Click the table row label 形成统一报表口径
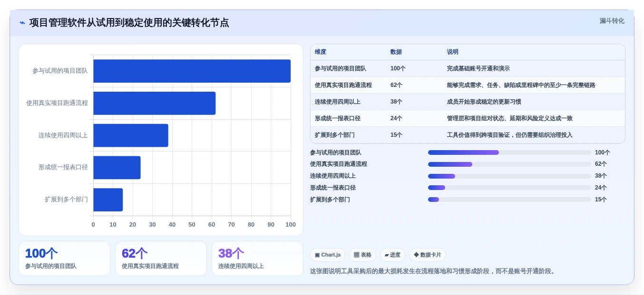The image size is (644, 295). (338, 118)
